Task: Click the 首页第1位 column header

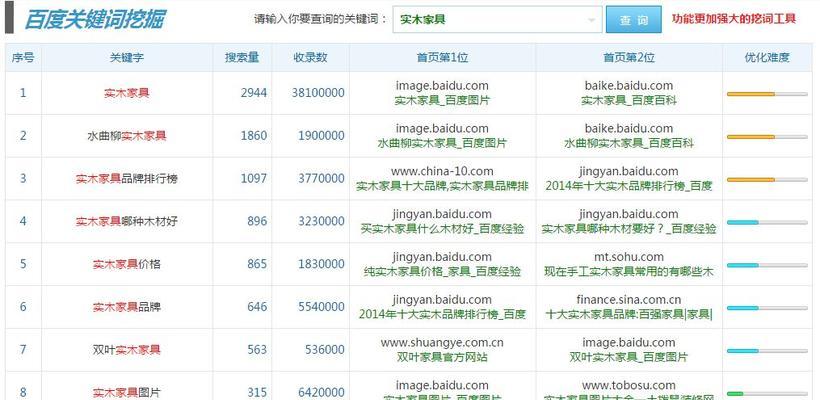Action: click(442, 58)
